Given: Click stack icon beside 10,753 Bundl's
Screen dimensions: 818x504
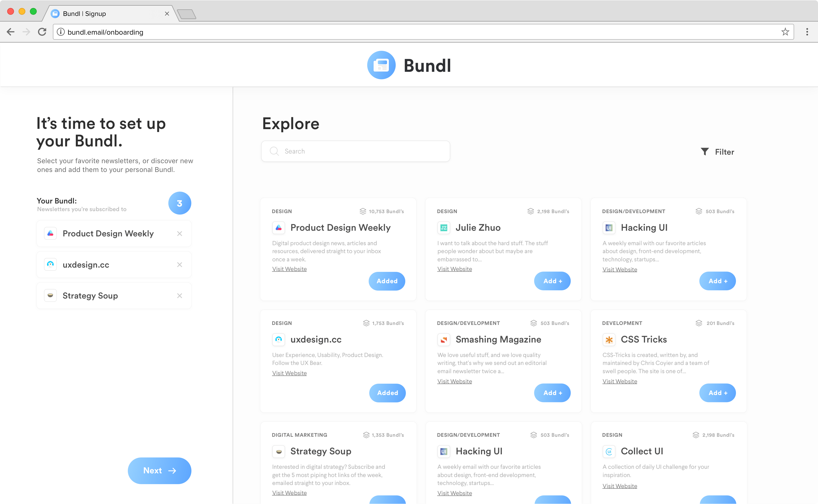Looking at the screenshot, I should point(363,211).
